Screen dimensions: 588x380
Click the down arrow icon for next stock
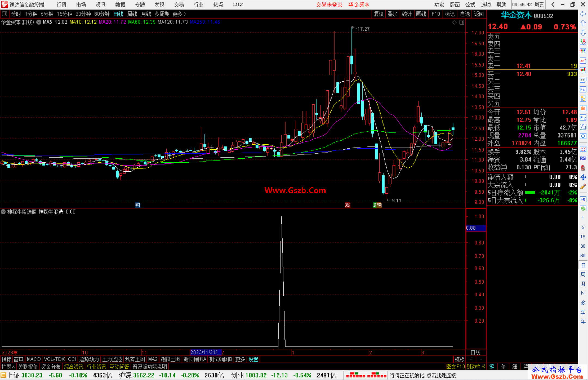pos(583,33)
